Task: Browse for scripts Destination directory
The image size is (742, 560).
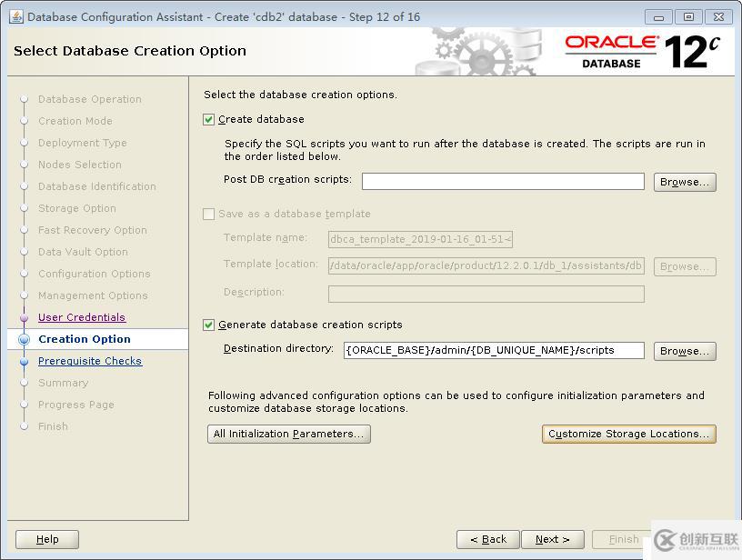Action: pos(685,352)
